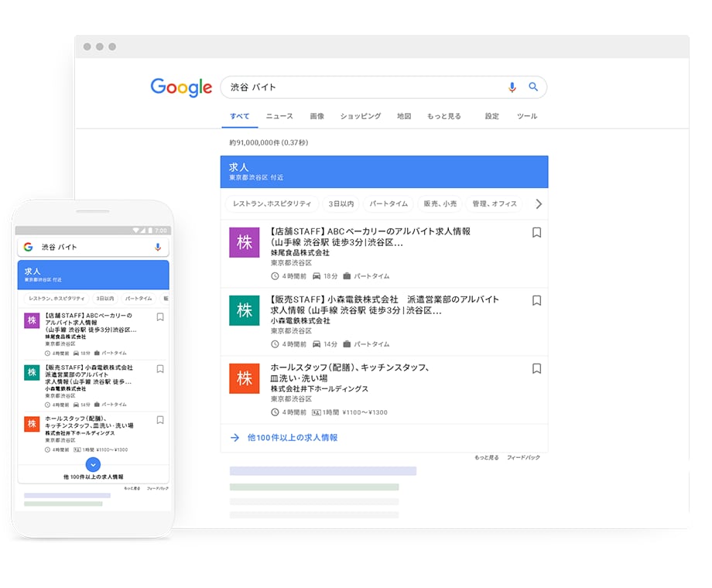712x588 pixels.
Task: Click the フィードバック link below desktop job box
Action: point(524,458)
